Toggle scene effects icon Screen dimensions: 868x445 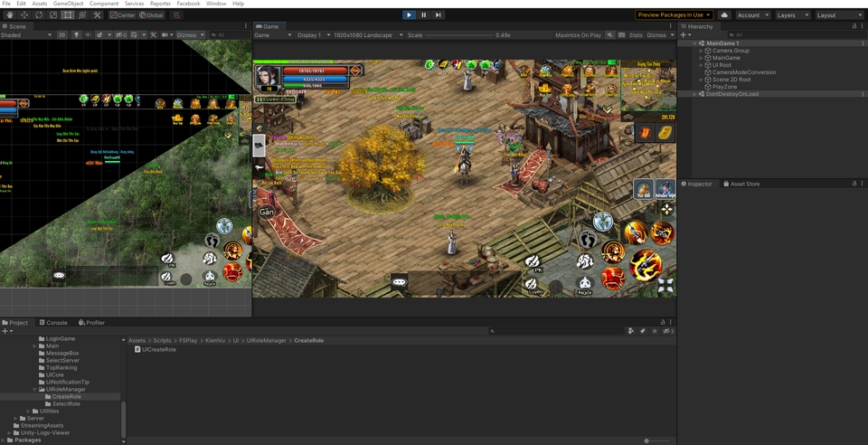pyautogui.click(x=100, y=35)
